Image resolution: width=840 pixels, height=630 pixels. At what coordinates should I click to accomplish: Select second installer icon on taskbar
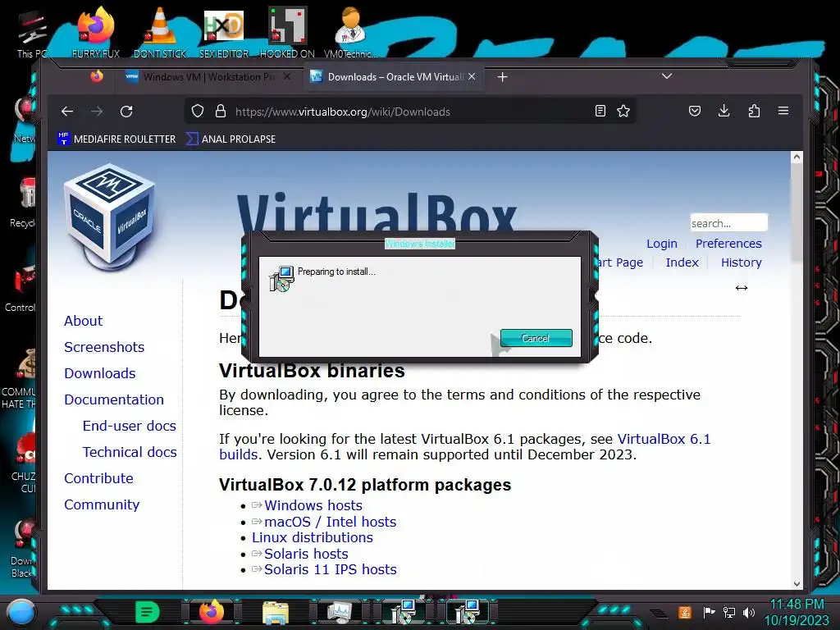tap(467, 612)
